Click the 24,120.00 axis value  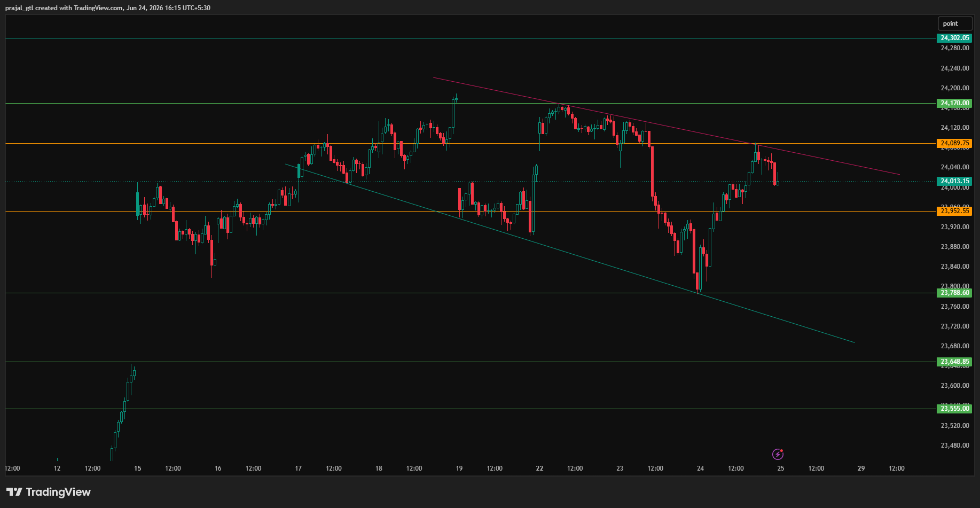pyautogui.click(x=954, y=128)
